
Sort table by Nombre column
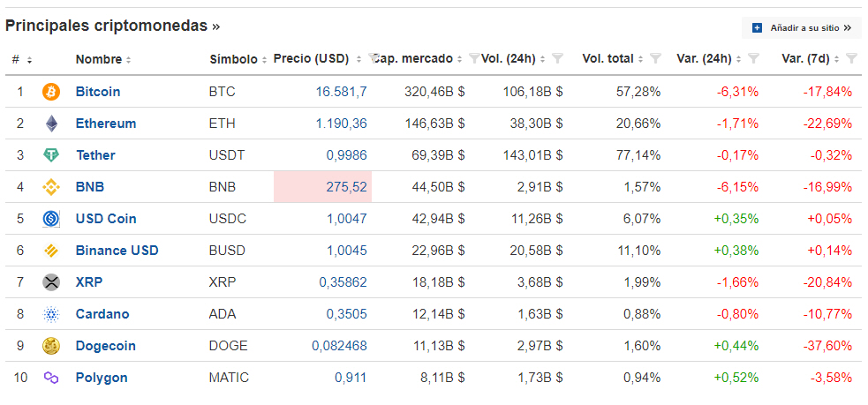(x=102, y=59)
